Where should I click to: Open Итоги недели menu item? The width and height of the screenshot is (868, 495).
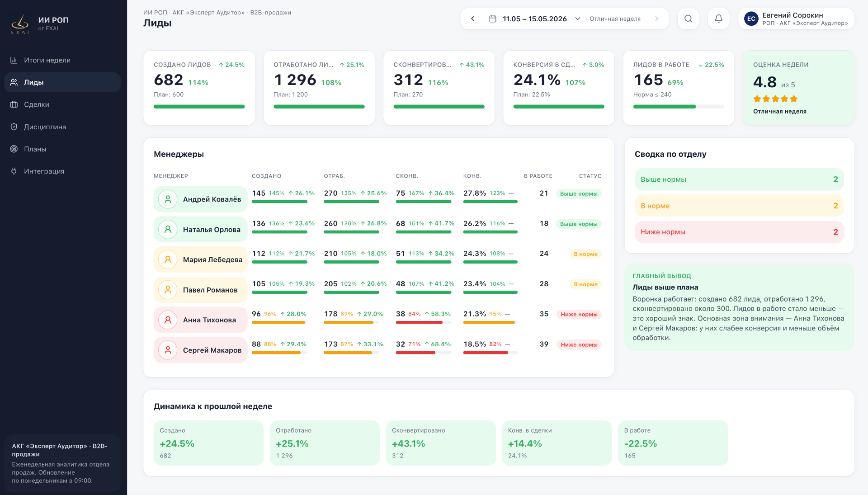[x=62, y=60]
